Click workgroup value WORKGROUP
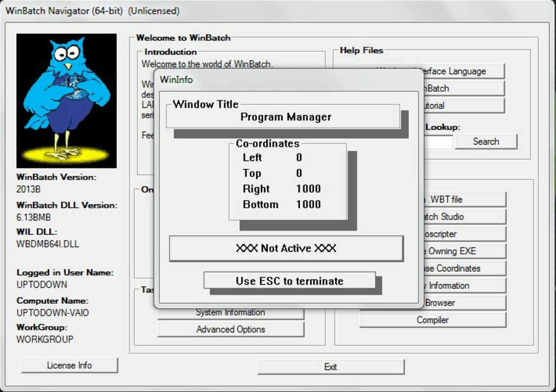The width and height of the screenshot is (556, 392). (45, 339)
